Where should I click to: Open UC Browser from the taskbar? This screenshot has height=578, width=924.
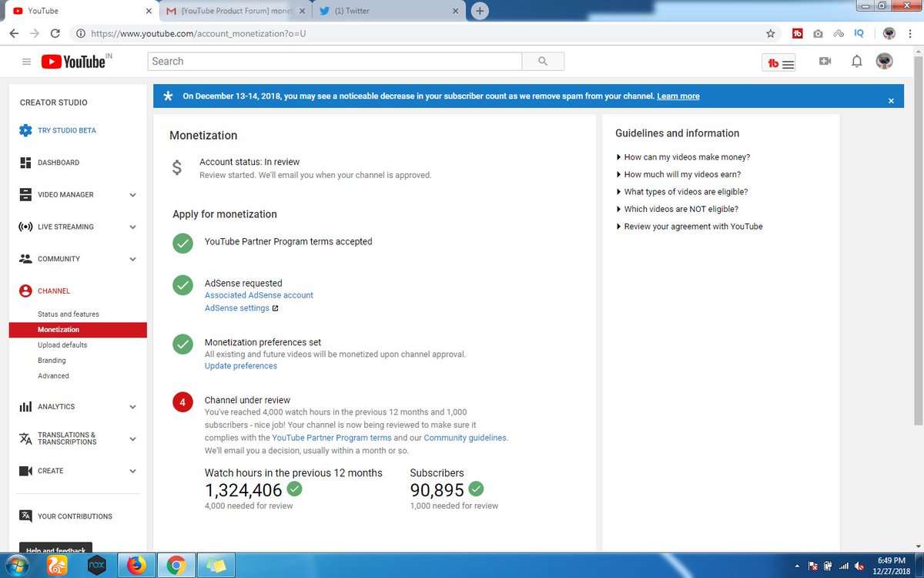[x=58, y=566]
